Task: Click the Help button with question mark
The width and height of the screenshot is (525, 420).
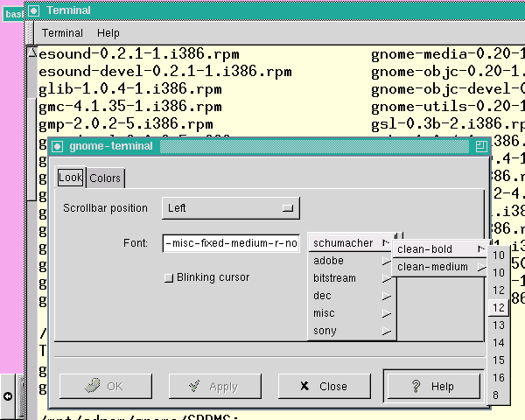Action: click(431, 385)
